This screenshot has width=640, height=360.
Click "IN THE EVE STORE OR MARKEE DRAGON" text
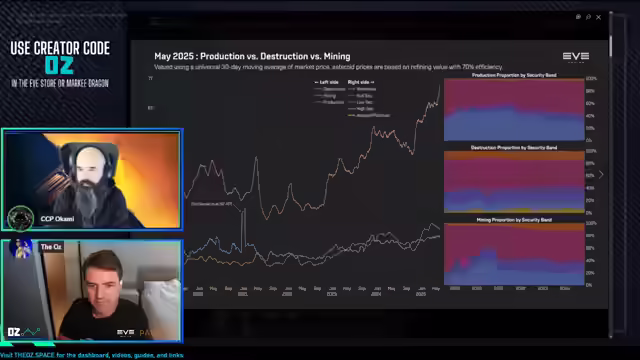pyautogui.click(x=60, y=84)
